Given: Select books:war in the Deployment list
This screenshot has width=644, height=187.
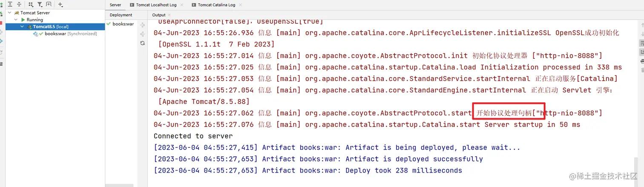Looking at the screenshot, I should [x=123, y=24].
